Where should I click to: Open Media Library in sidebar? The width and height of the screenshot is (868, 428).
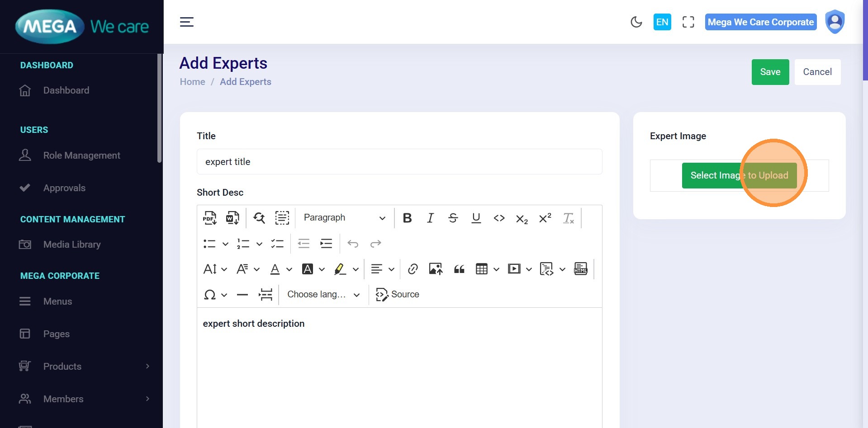click(72, 245)
